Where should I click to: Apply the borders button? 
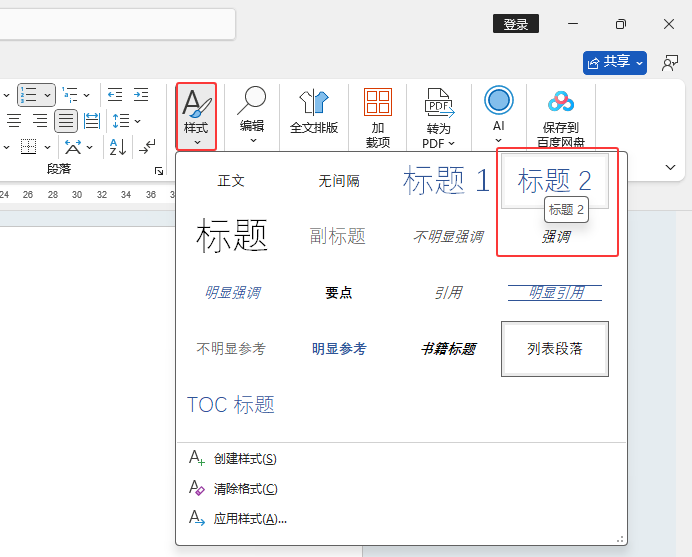28,147
